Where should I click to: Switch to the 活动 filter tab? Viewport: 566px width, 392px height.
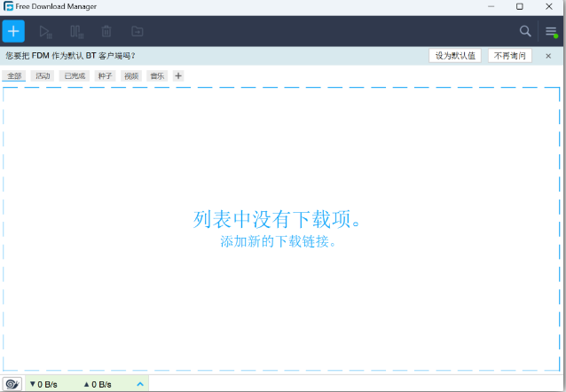tap(43, 76)
